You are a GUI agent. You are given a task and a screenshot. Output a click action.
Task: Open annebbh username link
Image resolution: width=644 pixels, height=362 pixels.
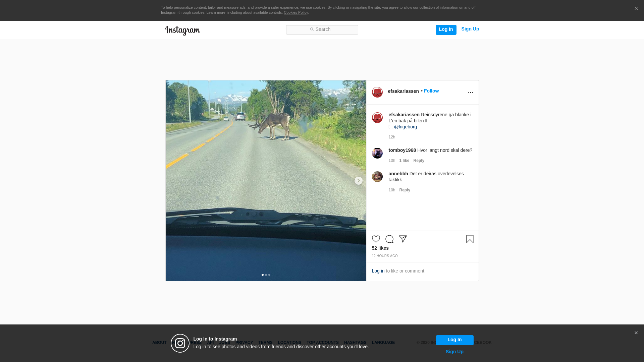[398, 174]
